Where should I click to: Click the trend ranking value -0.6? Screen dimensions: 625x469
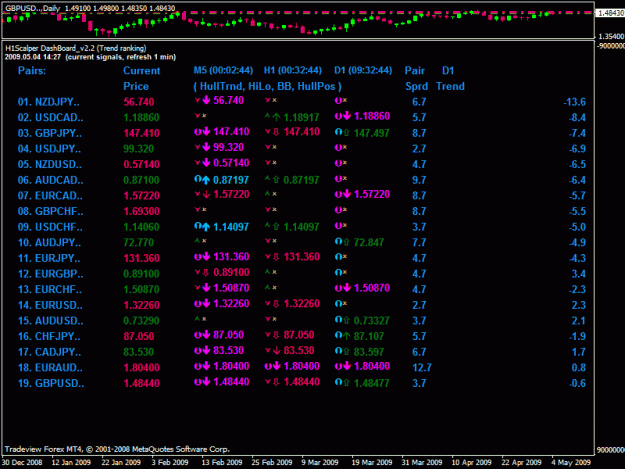[x=577, y=383]
